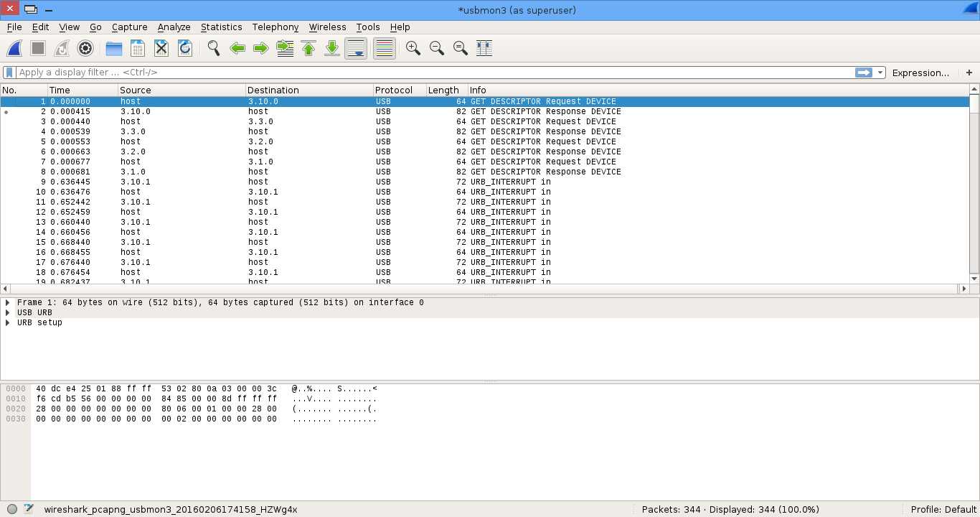Click the packets count in the status bar
The width and height of the screenshot is (980, 517).
click(x=730, y=510)
